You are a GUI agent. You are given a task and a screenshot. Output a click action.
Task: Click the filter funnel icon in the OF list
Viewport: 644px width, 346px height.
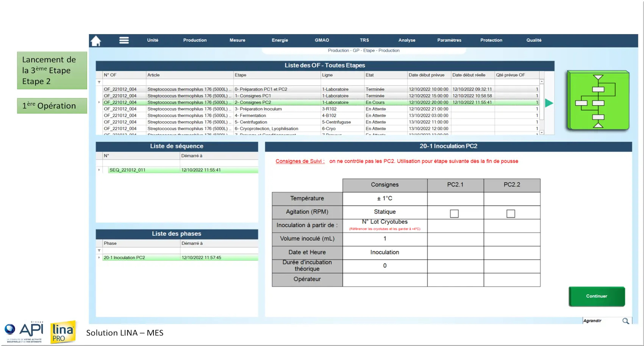click(x=99, y=82)
